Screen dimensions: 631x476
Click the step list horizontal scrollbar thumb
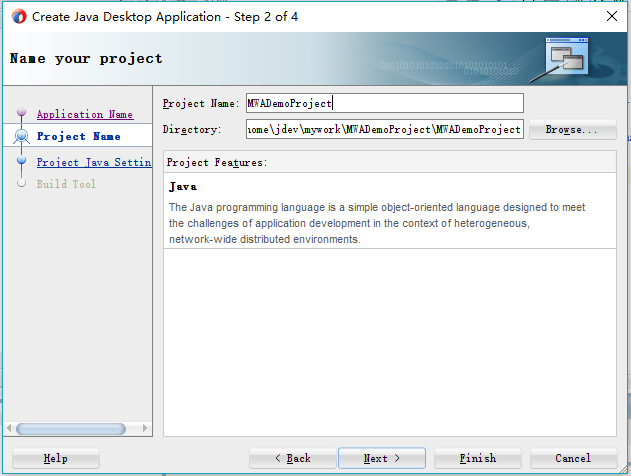(71, 429)
